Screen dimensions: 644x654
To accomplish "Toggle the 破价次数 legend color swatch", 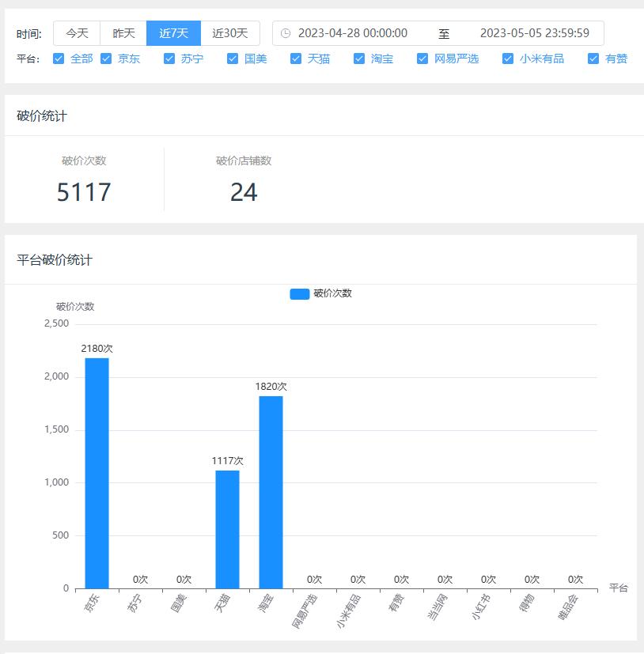I will (299, 293).
